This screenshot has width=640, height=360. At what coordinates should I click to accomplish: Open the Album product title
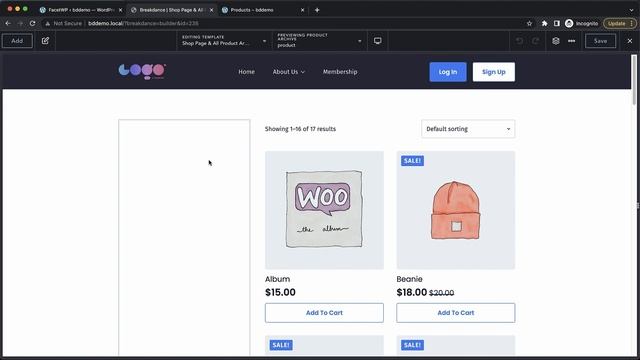coord(278,279)
